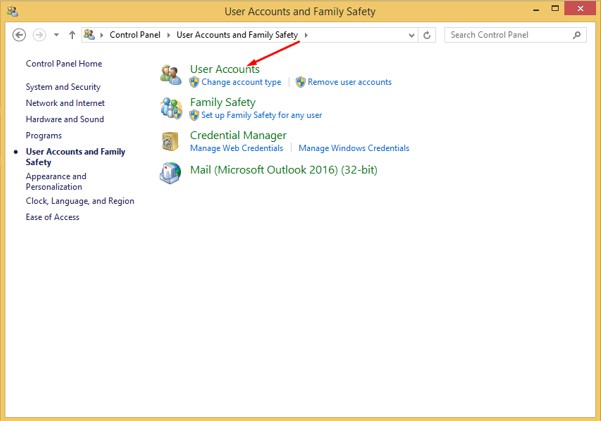The width and height of the screenshot is (601, 421).
Task: Go up one level with Up arrow
Action: tap(72, 35)
